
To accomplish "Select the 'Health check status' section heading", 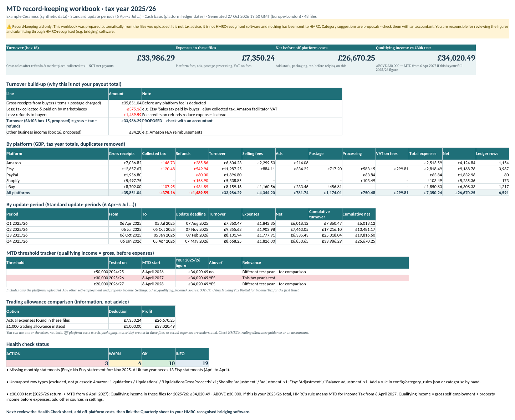I will tap(28, 344).
